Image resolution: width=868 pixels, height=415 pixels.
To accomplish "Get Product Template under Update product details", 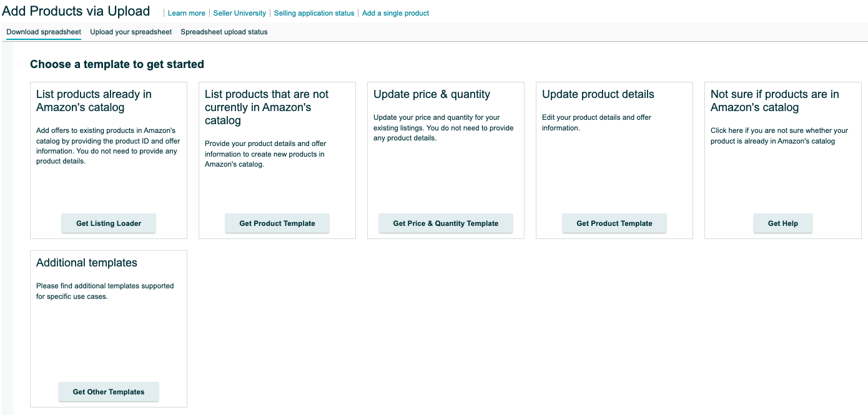I will click(614, 223).
